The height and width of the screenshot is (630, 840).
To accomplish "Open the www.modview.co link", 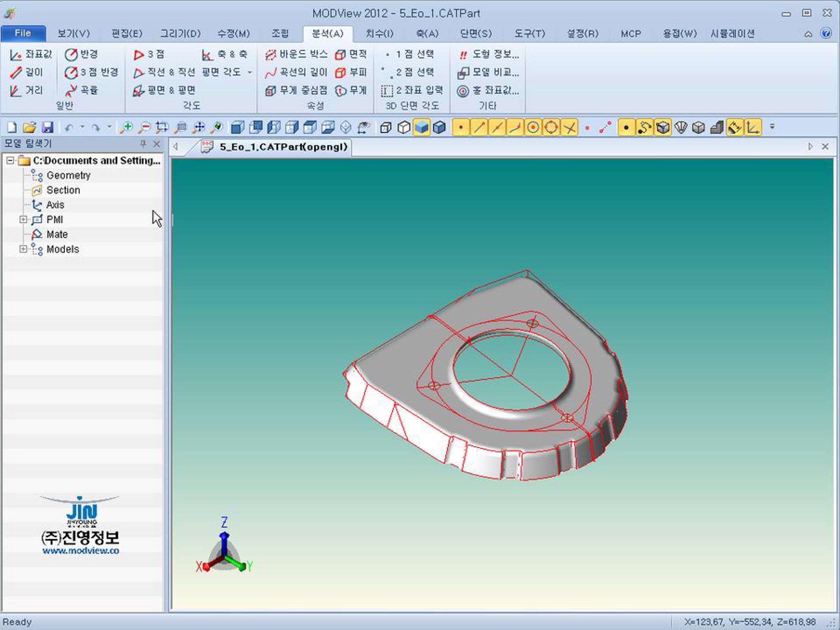I will tap(80, 551).
